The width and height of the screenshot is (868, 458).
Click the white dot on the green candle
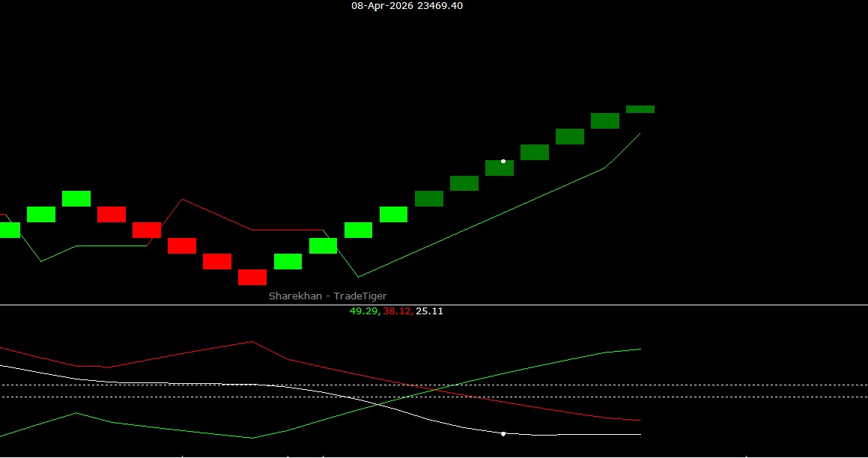click(503, 161)
